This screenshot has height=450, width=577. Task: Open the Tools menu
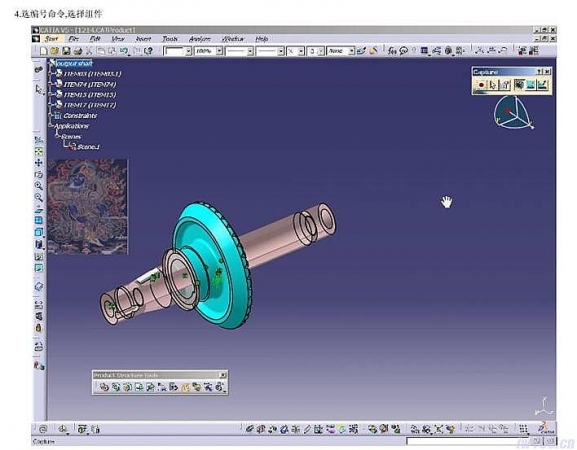pyautogui.click(x=170, y=39)
